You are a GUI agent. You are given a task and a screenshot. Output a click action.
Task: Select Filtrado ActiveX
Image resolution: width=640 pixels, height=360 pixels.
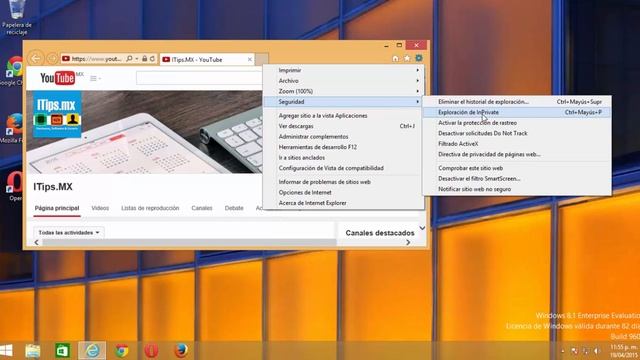[x=517, y=144]
